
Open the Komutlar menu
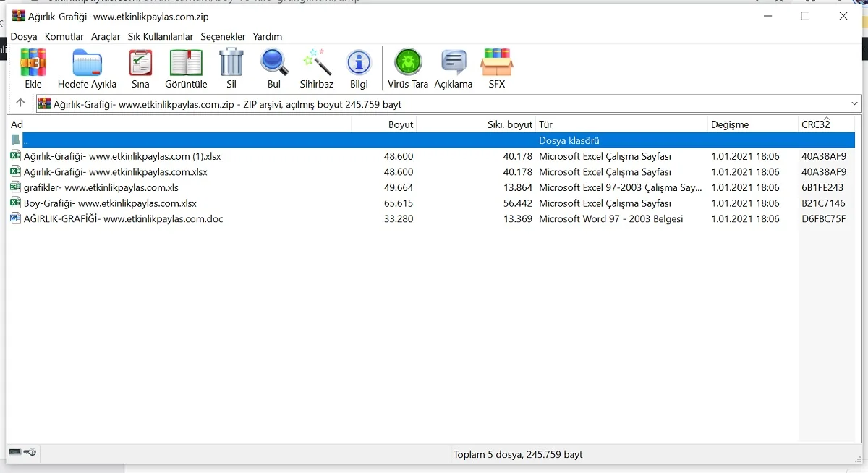(x=64, y=36)
